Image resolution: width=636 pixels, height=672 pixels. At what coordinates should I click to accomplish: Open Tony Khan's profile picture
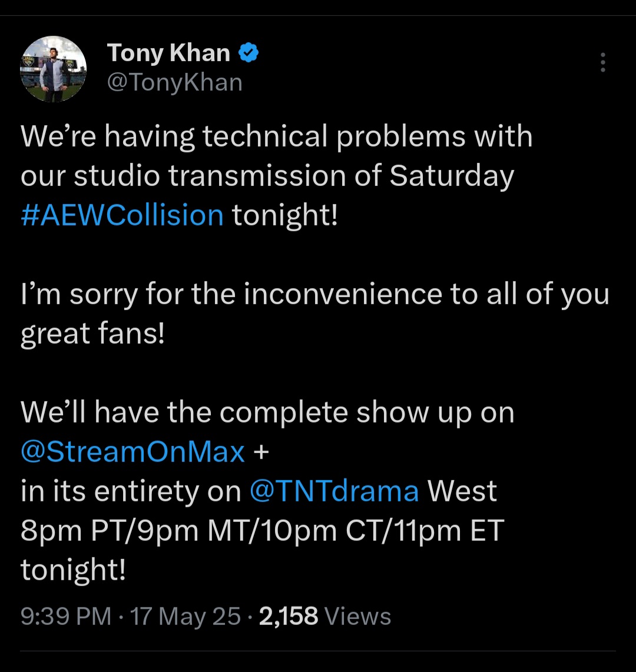click(x=54, y=69)
